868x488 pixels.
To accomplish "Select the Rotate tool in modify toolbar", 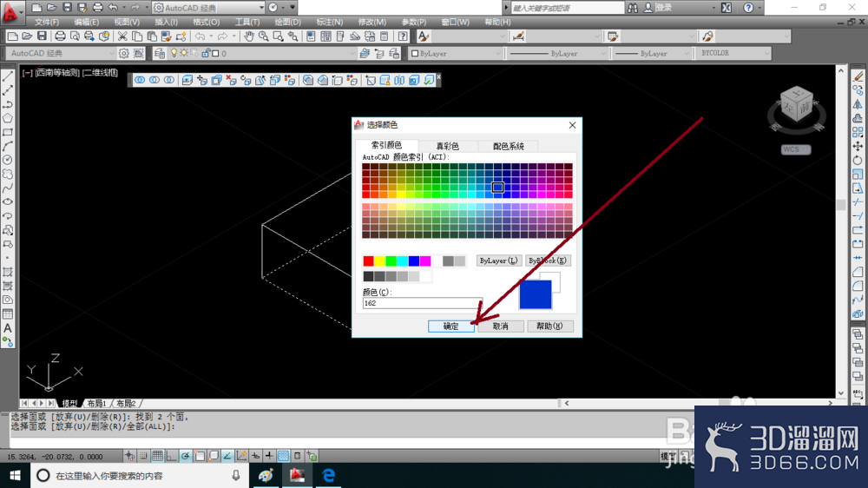I will coord(858,160).
